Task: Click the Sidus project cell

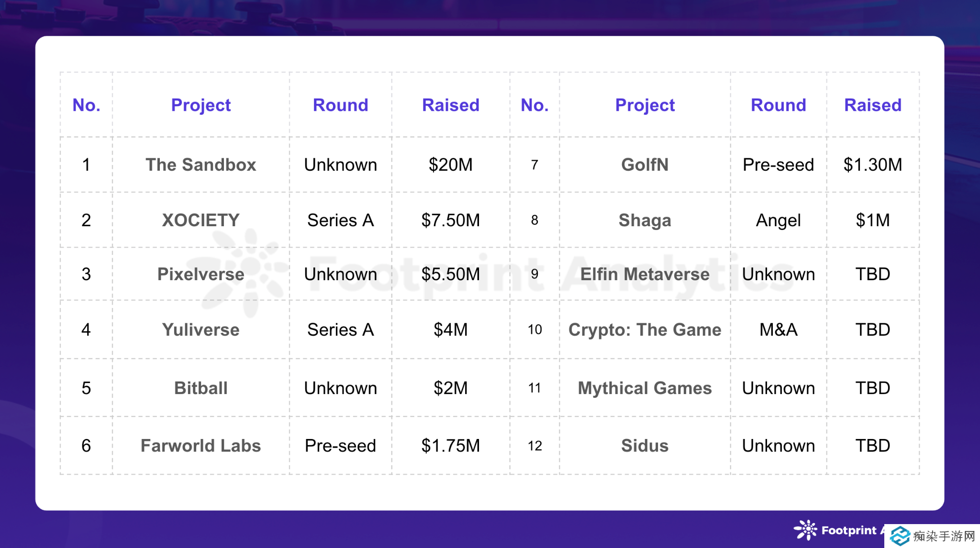Action: [x=645, y=446]
